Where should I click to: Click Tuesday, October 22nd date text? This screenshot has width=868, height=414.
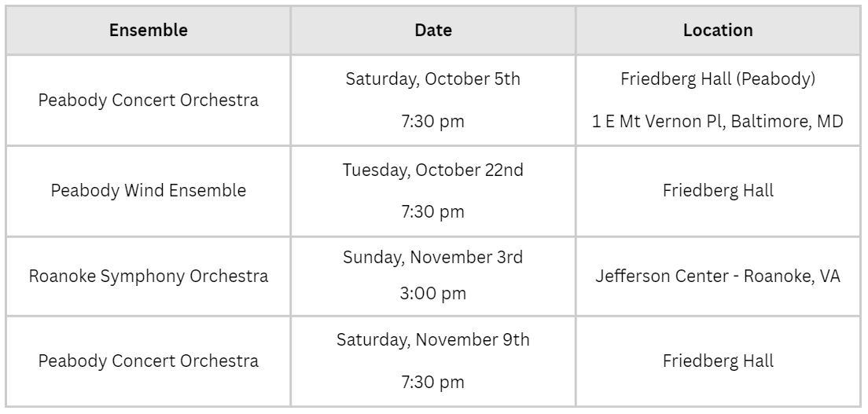pyautogui.click(x=433, y=170)
